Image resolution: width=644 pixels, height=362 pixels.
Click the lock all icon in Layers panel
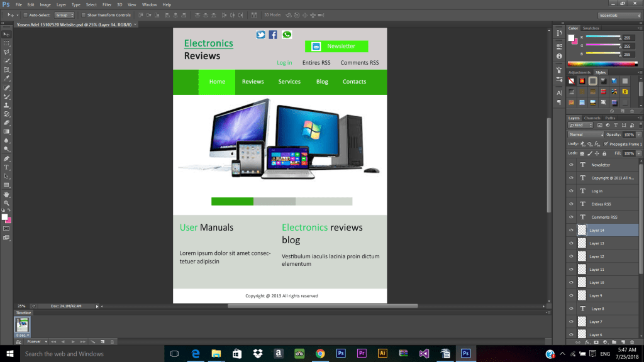(x=604, y=153)
